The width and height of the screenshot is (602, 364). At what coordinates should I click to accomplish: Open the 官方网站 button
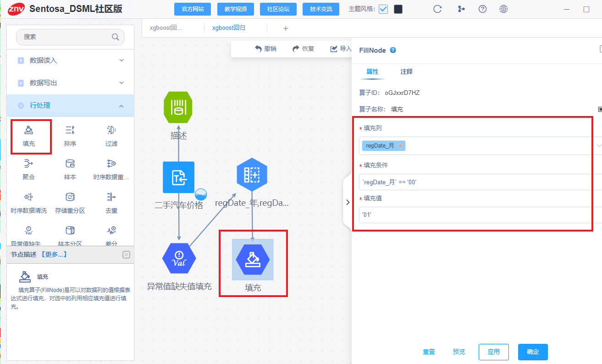point(193,9)
